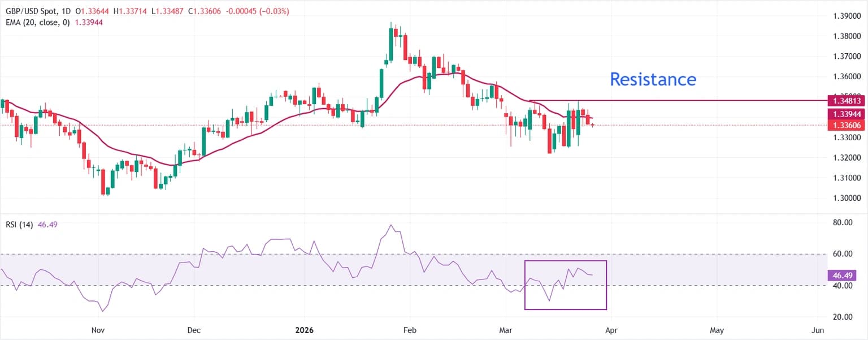
Task: Click the Jun label on time axis
Action: 818,329
